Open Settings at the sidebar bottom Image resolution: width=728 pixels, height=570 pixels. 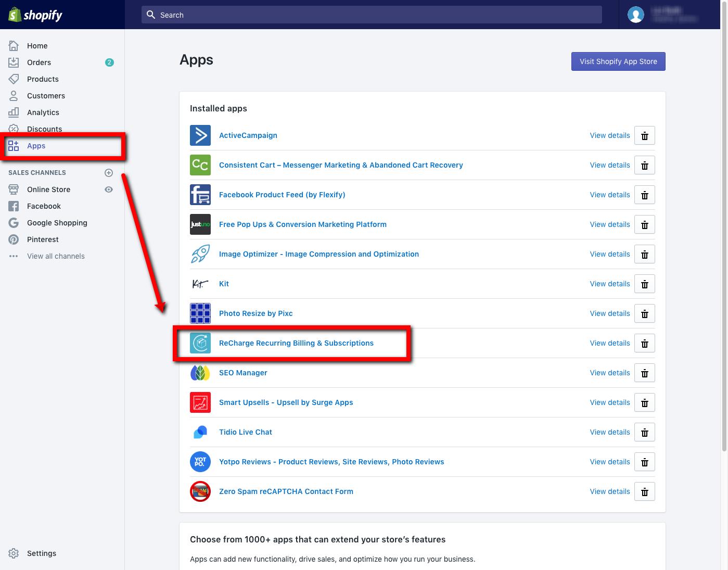coord(41,553)
